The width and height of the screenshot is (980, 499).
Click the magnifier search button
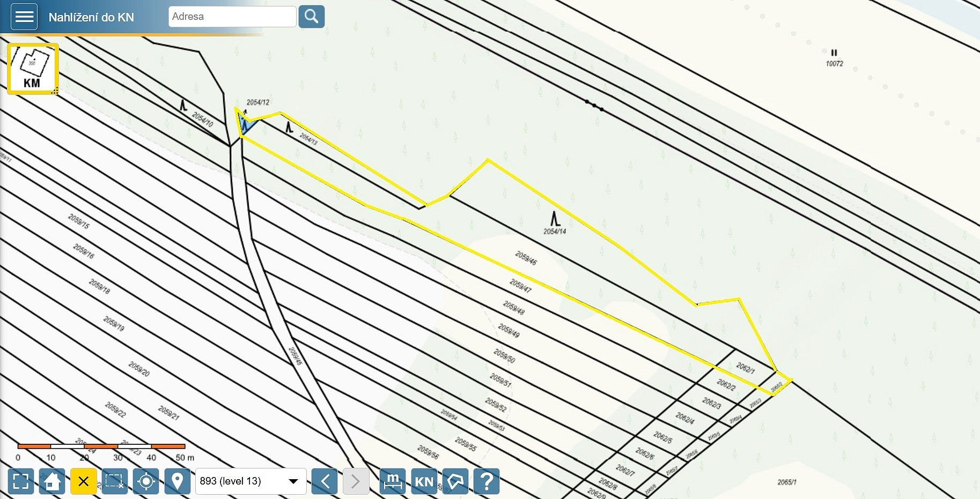[x=312, y=17]
